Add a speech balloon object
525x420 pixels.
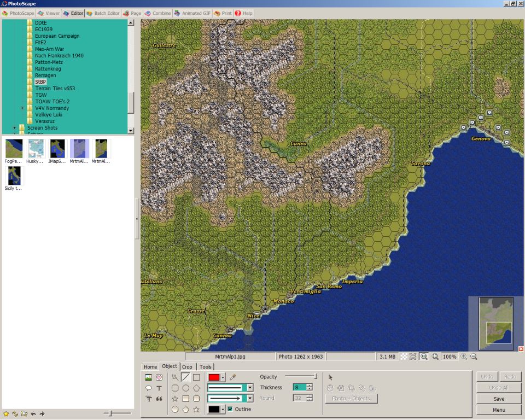click(148, 388)
